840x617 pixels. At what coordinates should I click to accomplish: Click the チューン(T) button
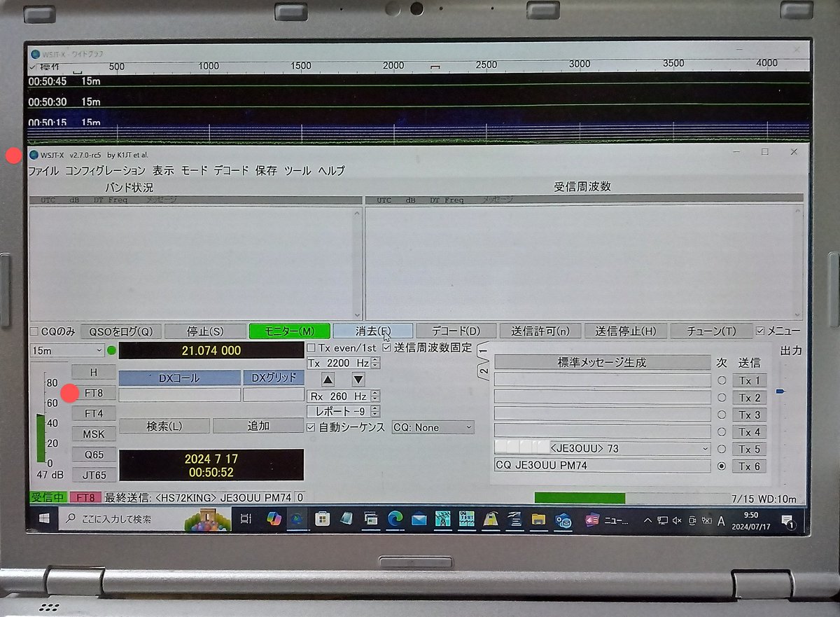click(x=710, y=331)
